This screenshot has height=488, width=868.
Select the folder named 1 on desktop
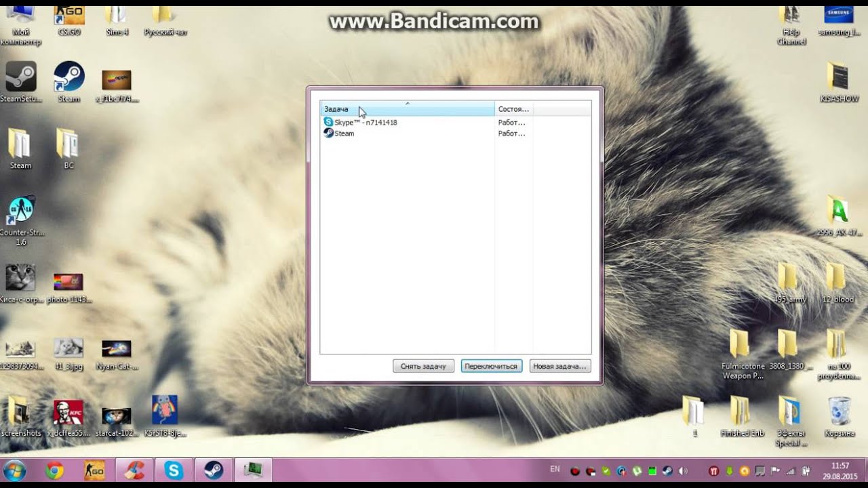tap(693, 416)
